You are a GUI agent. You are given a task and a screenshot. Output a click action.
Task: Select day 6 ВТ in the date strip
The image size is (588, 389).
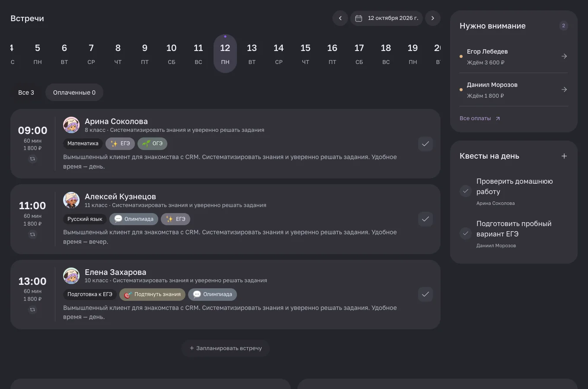(x=64, y=54)
